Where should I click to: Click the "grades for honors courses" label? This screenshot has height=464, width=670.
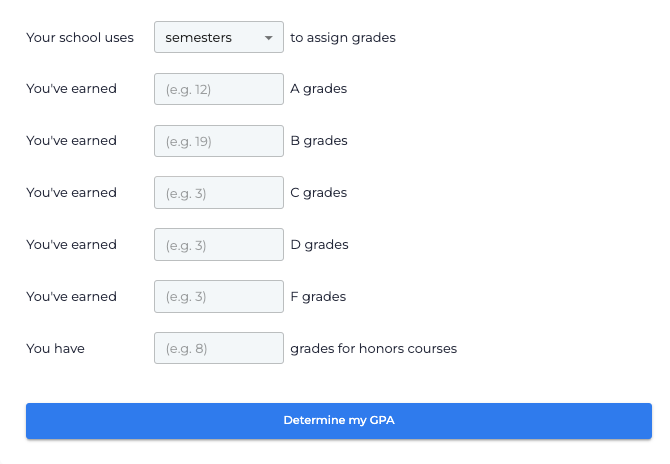tap(373, 349)
